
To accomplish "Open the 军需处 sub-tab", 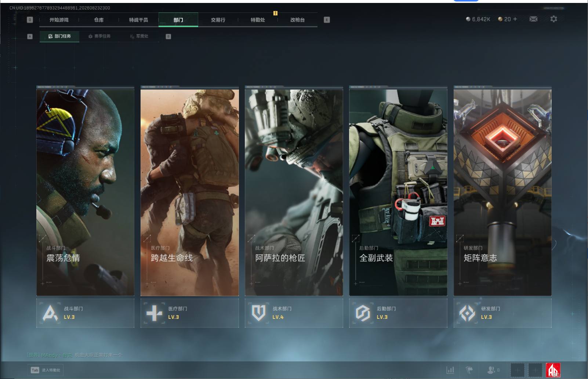I will (139, 36).
